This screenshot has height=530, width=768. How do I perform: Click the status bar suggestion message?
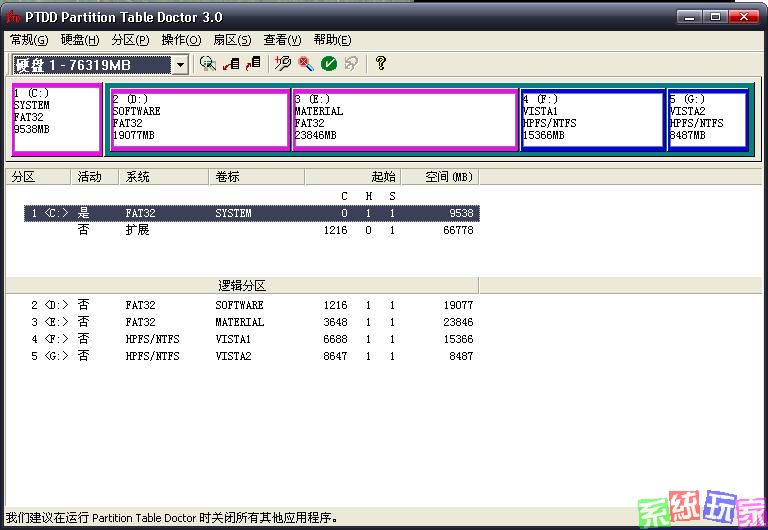[x=171, y=518]
